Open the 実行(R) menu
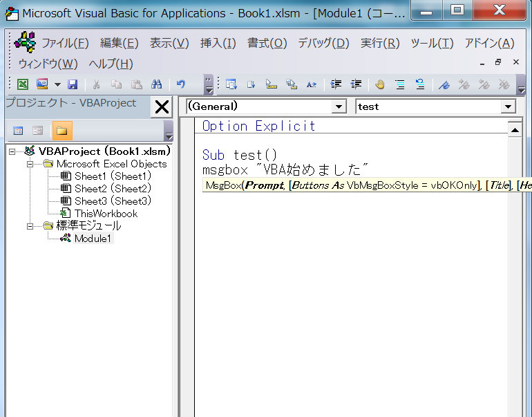Screen dimensions: 532x417 (380, 43)
